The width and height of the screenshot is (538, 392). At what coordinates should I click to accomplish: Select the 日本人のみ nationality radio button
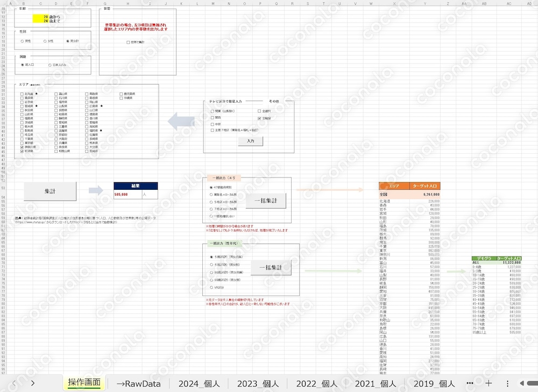pos(50,65)
